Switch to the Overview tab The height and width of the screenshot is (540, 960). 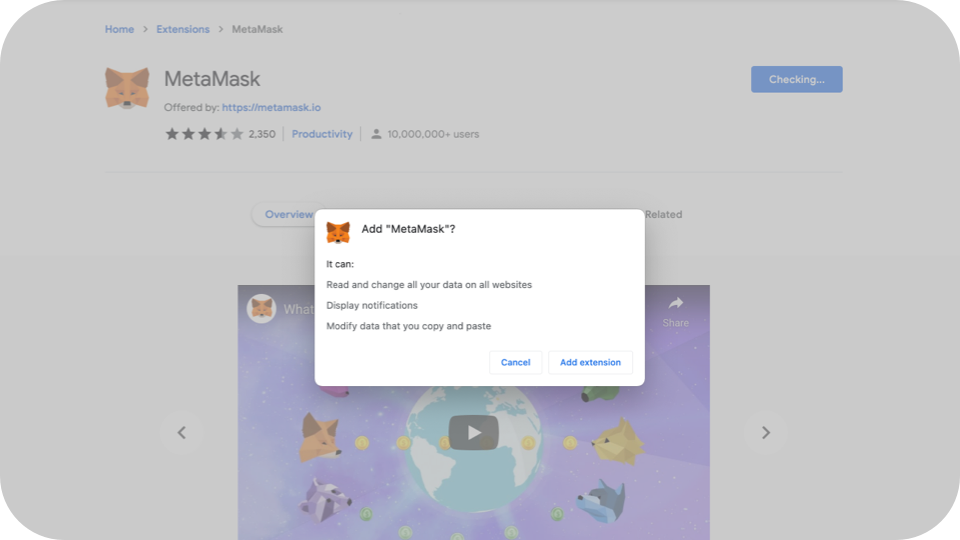(288, 214)
